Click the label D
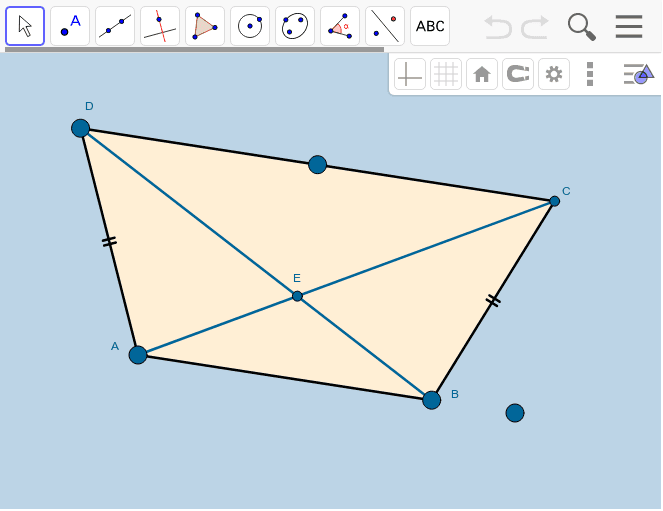663x511 pixels. 89,106
